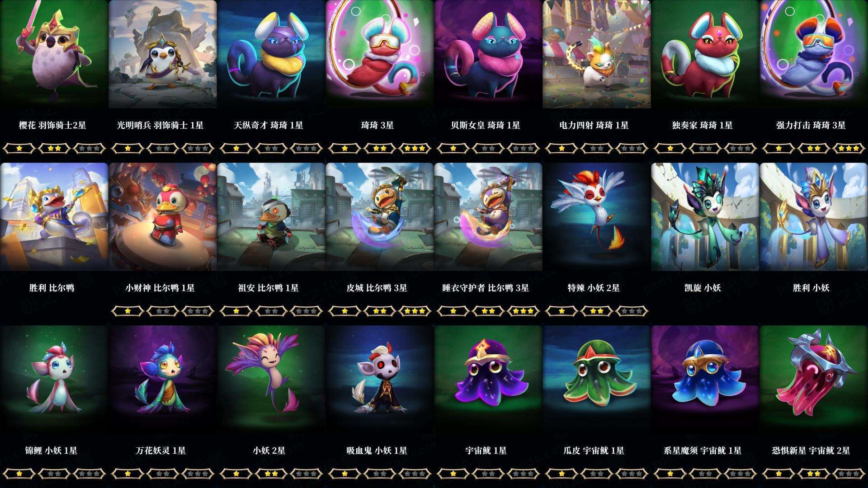
Task: Open the 锦鲤 小妖 portrait
Action: click(54, 380)
